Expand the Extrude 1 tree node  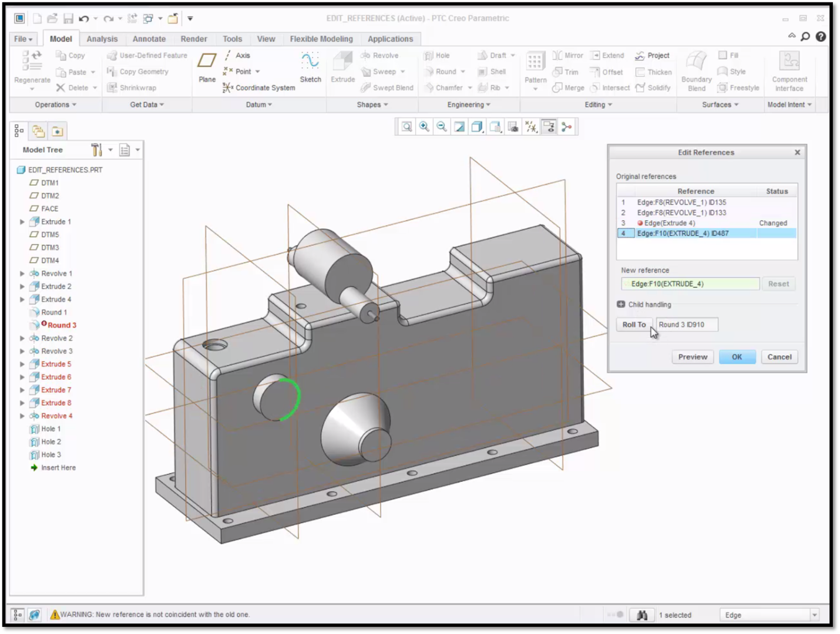[22, 222]
